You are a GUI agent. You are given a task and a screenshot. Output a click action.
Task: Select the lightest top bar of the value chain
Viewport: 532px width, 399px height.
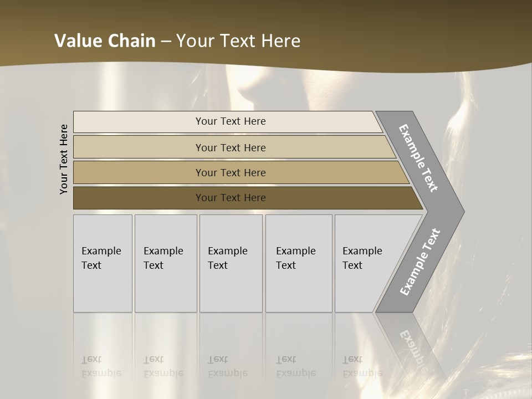[x=230, y=121]
